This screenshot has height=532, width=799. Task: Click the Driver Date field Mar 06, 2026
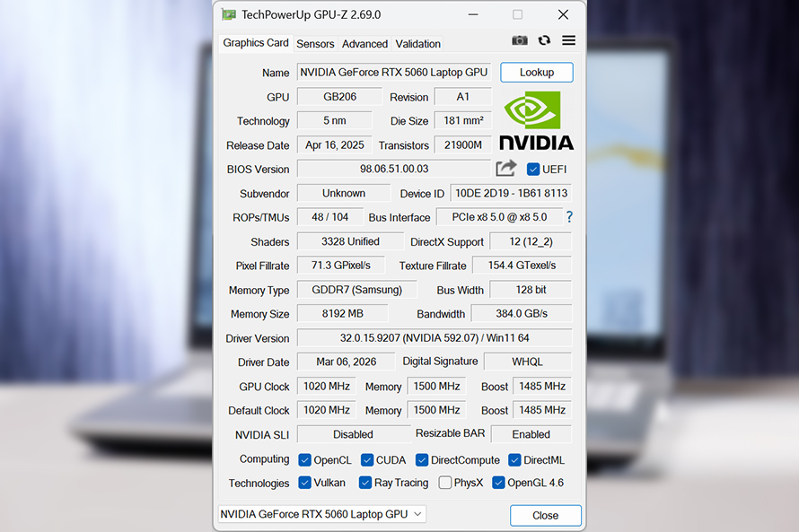coord(346,362)
